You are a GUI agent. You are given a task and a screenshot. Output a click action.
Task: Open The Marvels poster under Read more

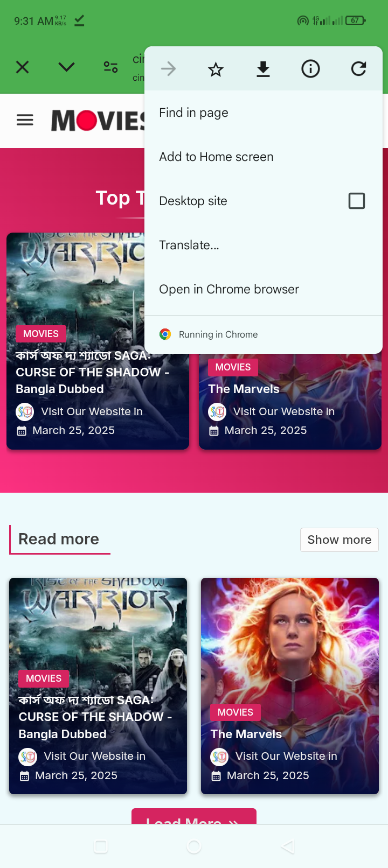(x=290, y=685)
